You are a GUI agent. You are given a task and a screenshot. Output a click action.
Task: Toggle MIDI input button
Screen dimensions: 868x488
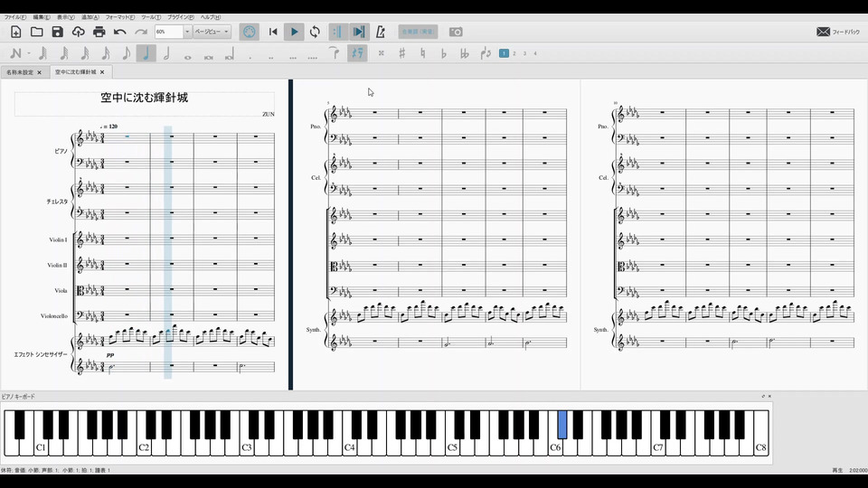[250, 32]
